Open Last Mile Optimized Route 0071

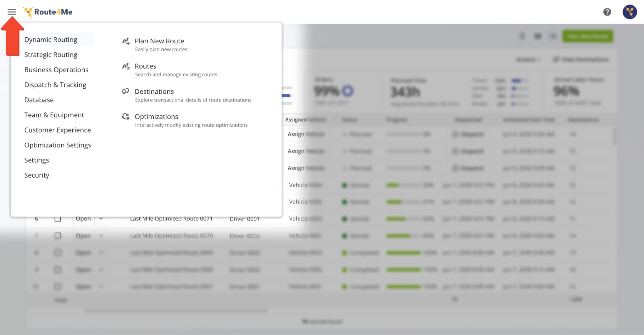click(x=171, y=219)
